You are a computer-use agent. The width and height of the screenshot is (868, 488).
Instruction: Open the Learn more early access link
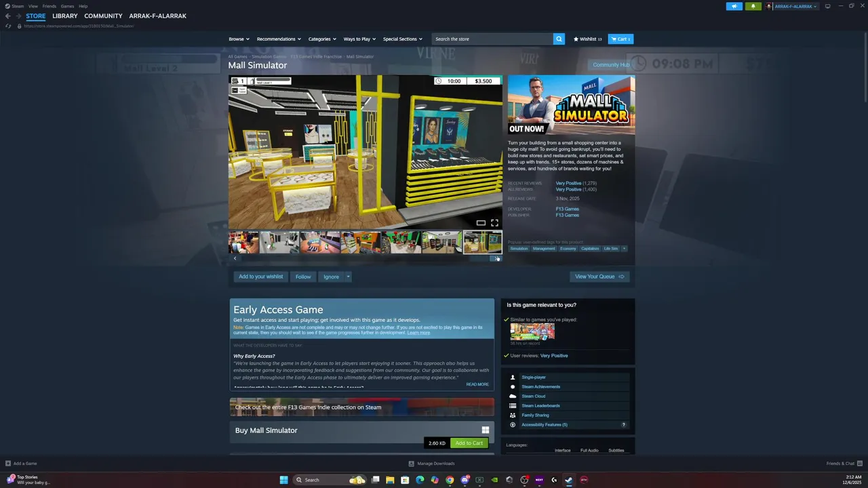point(418,333)
